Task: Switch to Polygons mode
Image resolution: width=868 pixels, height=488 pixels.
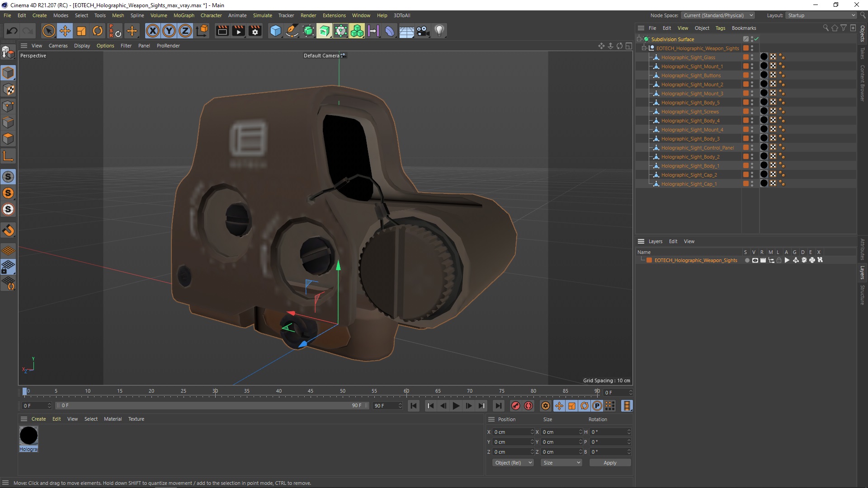Action: tap(8, 139)
